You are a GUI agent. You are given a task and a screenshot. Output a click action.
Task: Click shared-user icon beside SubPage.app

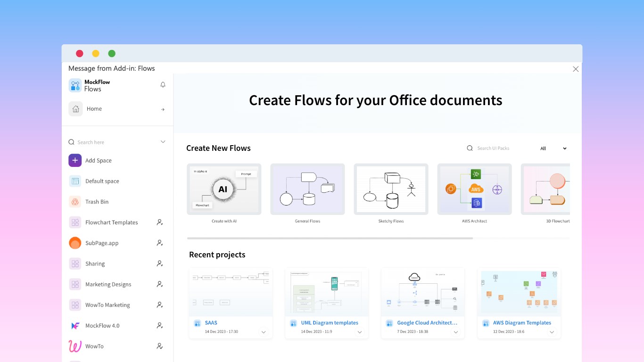pyautogui.click(x=160, y=243)
